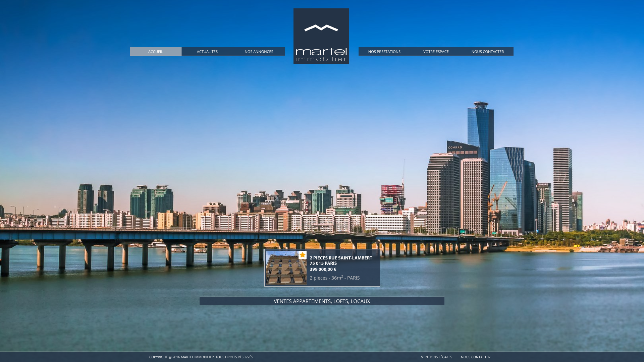Click Nous Contacter in the footer
This screenshot has width=644, height=362.
coord(476,357)
